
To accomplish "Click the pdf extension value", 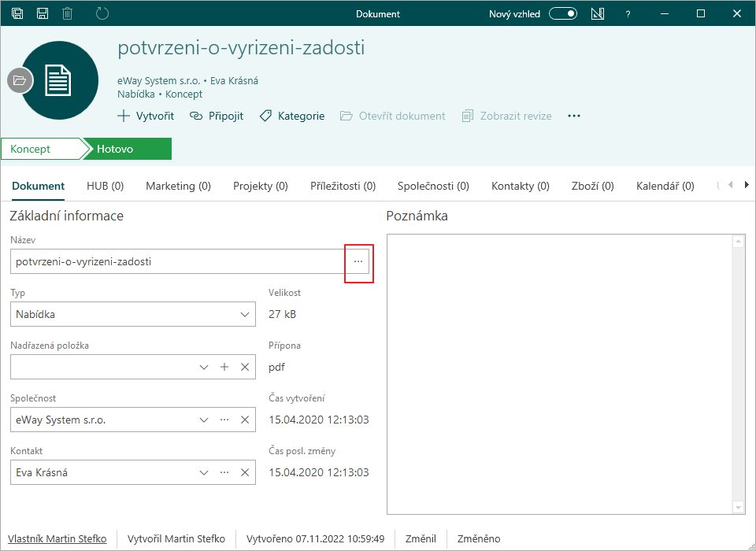I will coord(276,368).
